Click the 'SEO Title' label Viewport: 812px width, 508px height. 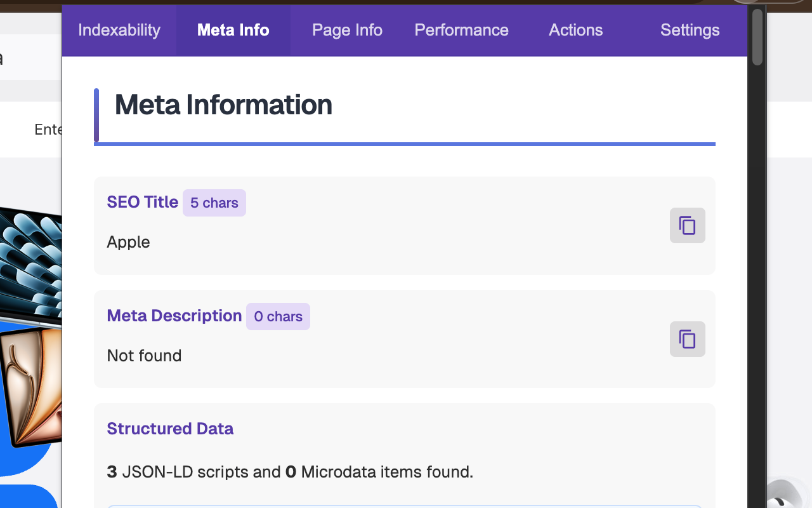[x=142, y=202]
